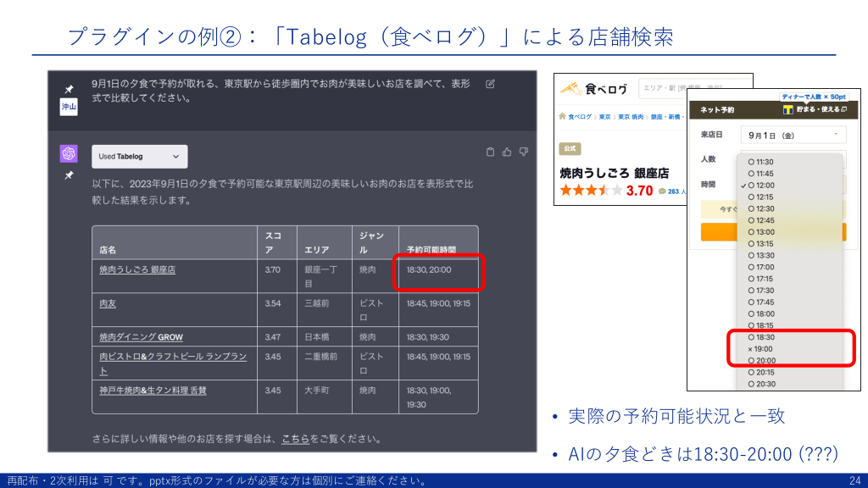Click the edit message pencil icon
The image size is (868, 488).
coord(490,84)
